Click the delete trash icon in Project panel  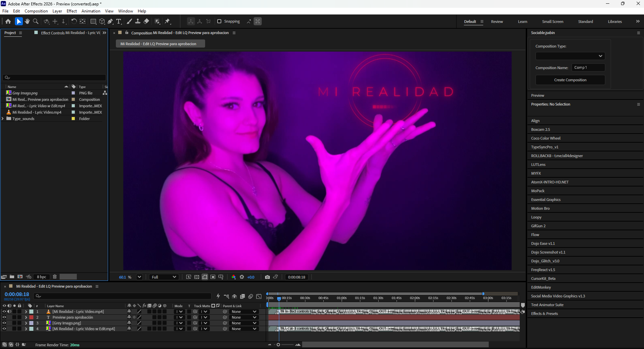coord(55,277)
